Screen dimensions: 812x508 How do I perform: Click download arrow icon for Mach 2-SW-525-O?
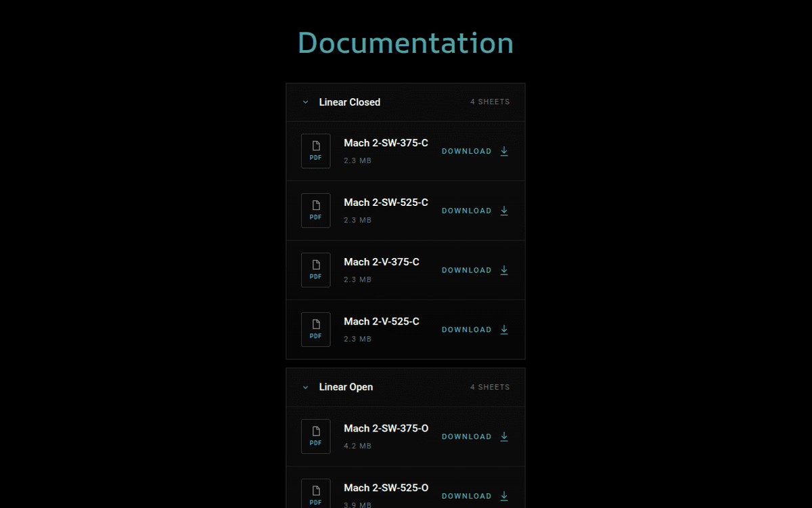(x=504, y=496)
